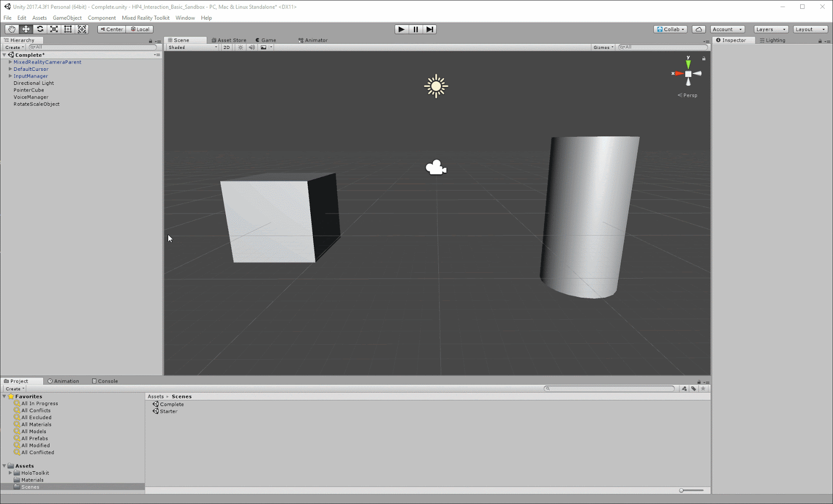Image resolution: width=833 pixels, height=504 pixels.
Task: Click the Step forward button
Action: (x=430, y=29)
